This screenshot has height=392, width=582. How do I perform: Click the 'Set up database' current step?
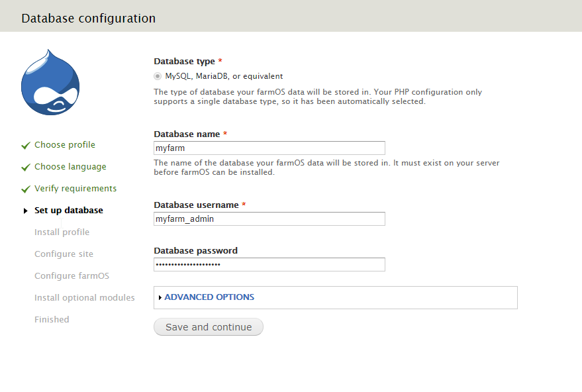click(69, 211)
